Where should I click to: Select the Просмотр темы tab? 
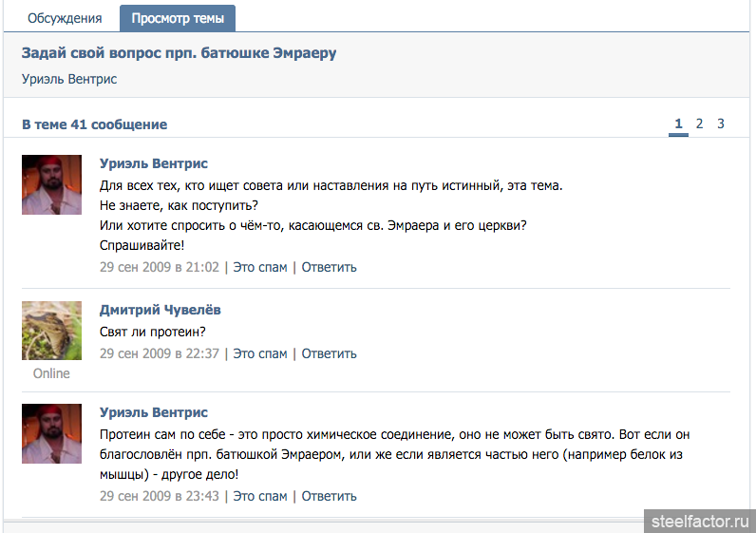click(x=178, y=18)
